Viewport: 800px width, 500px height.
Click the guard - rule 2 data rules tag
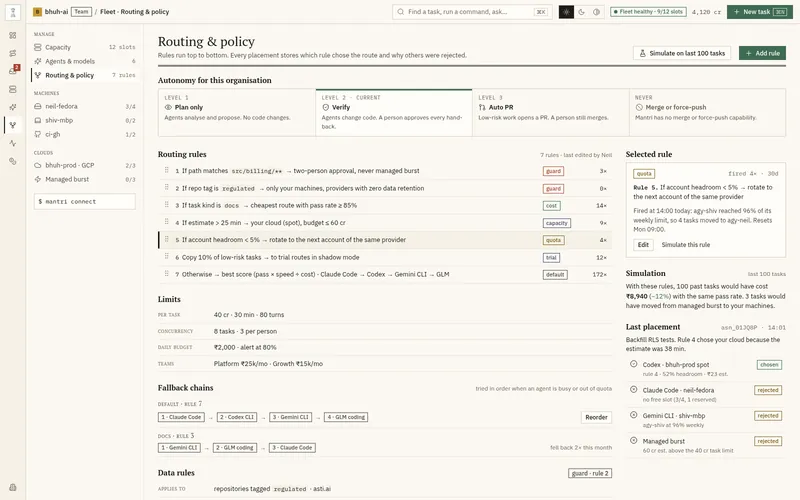[590, 473]
